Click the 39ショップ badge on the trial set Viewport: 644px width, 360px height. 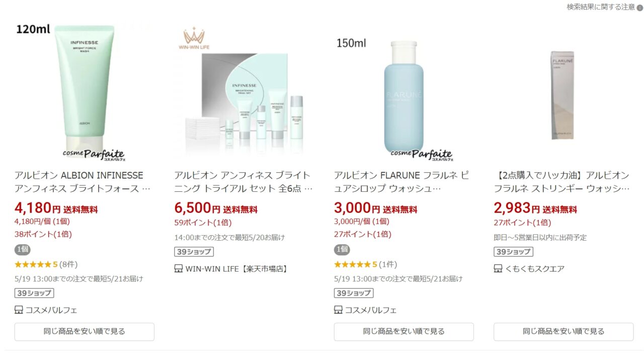[194, 252]
